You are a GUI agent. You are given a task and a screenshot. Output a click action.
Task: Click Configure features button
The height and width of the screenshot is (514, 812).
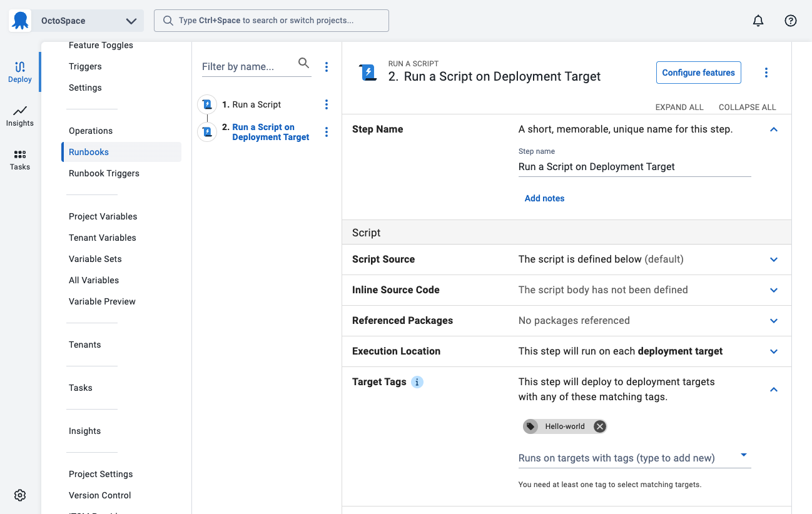click(x=698, y=73)
